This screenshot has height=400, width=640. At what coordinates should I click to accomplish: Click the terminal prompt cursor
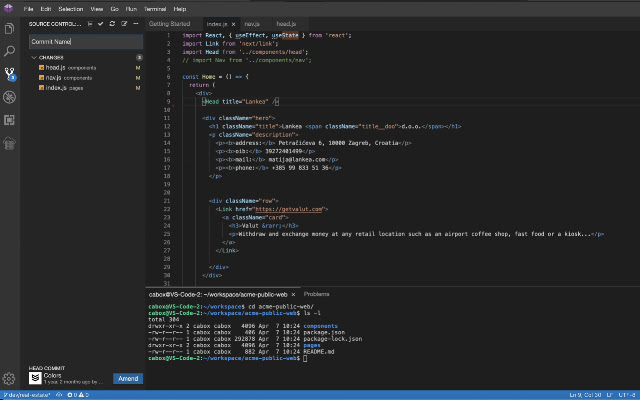(x=305, y=358)
